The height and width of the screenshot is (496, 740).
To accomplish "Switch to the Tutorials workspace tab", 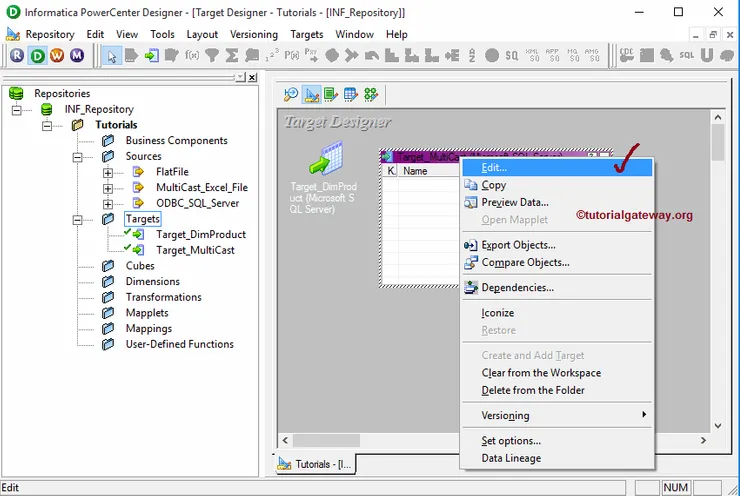I will [315, 464].
